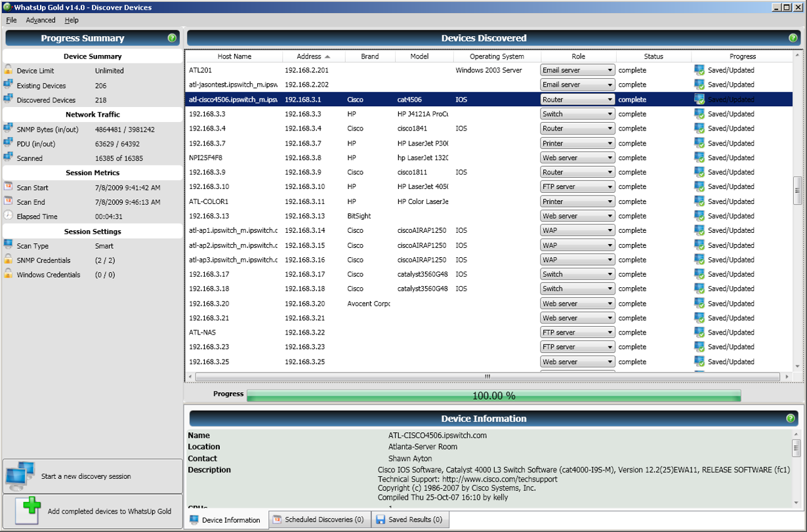
Task: Click the Scanned count icon
Action: point(8,157)
